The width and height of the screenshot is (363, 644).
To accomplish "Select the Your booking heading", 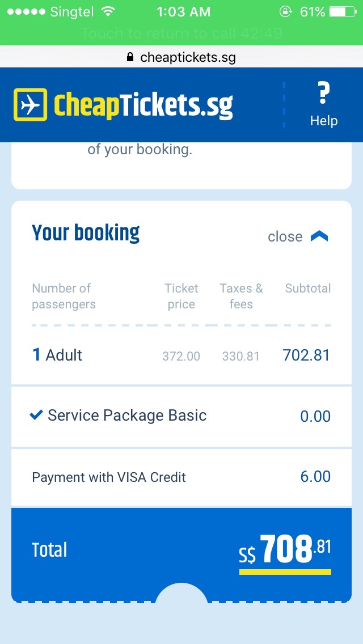I will click(85, 232).
